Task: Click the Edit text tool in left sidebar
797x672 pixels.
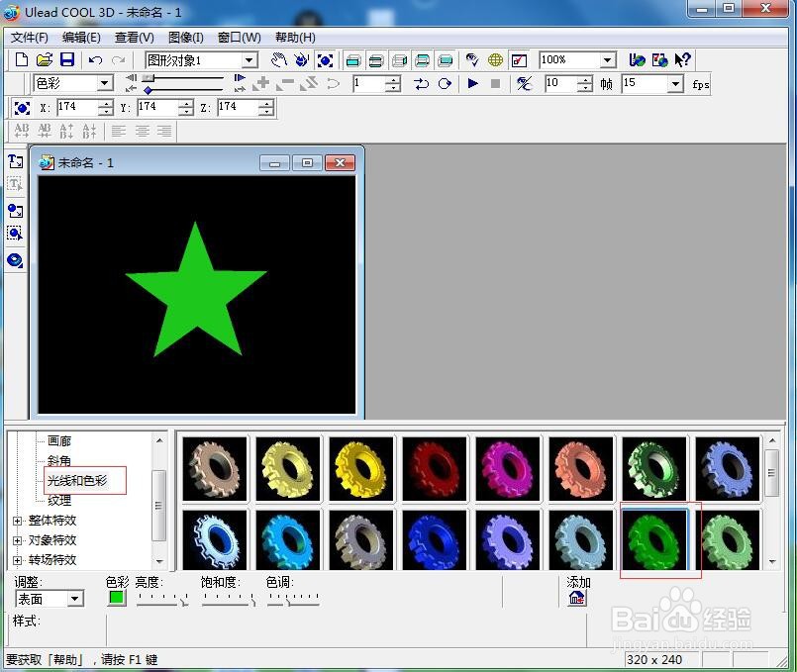Action: (x=15, y=184)
